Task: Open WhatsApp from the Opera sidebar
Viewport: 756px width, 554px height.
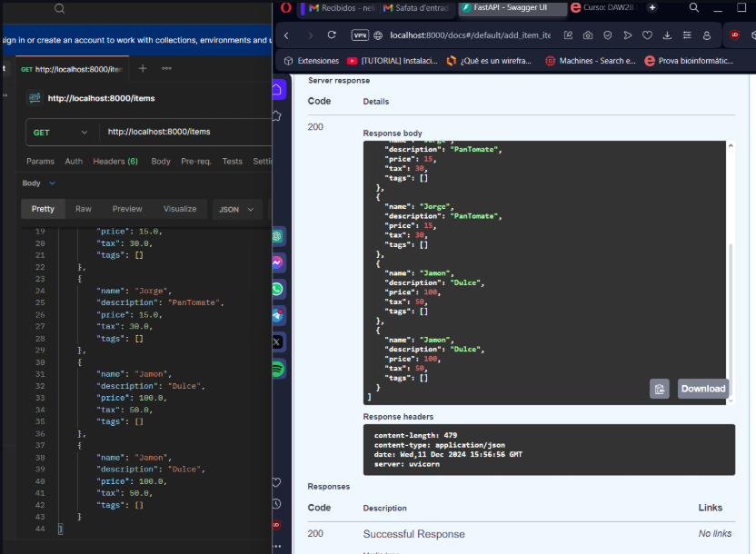Action: tap(277, 289)
